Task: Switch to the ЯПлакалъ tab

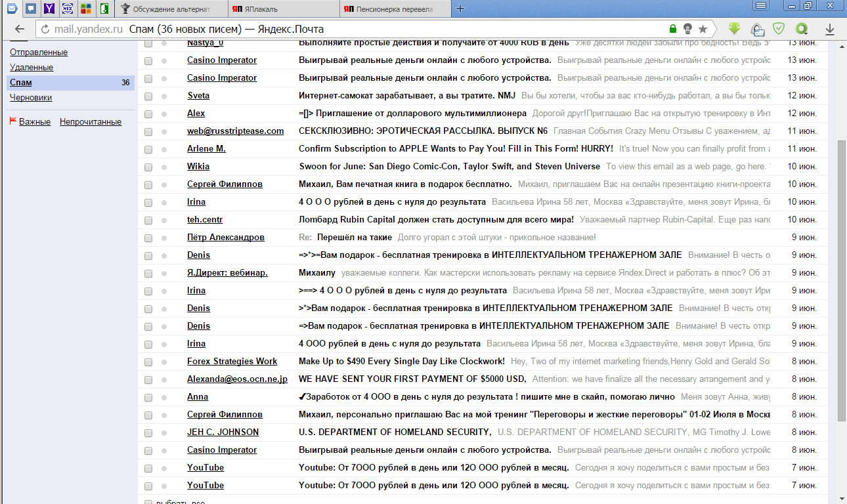Action: pos(284,9)
